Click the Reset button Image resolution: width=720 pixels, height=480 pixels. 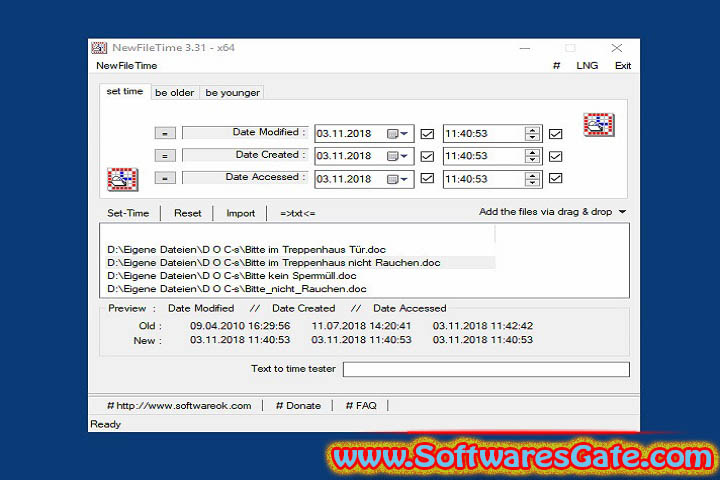[x=187, y=214]
